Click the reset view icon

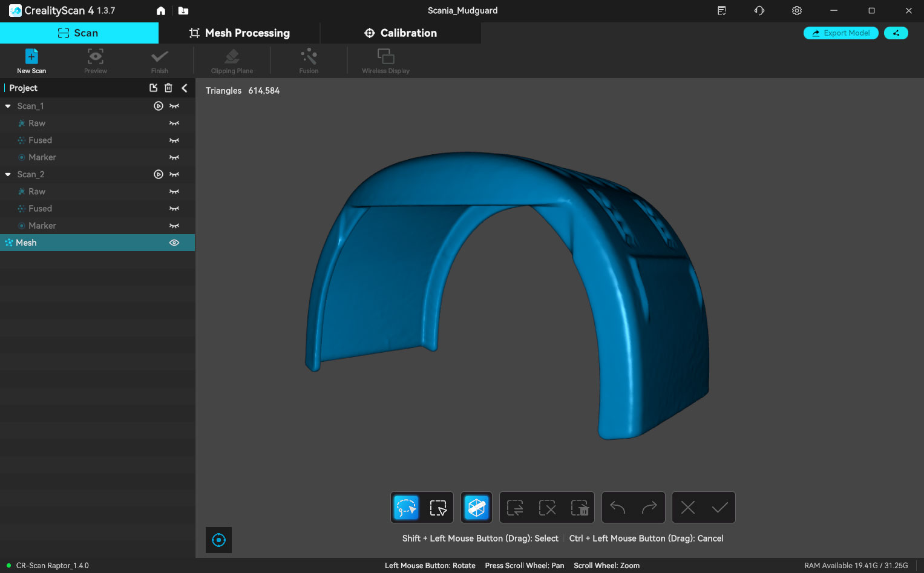point(218,540)
